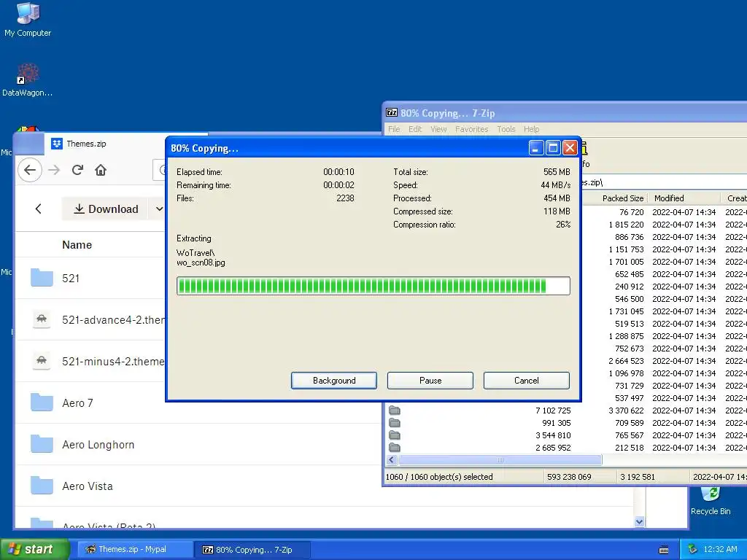Viewport: 747px width, 560px height.
Task: Click packed size 76 720 cell
Action: (631, 212)
